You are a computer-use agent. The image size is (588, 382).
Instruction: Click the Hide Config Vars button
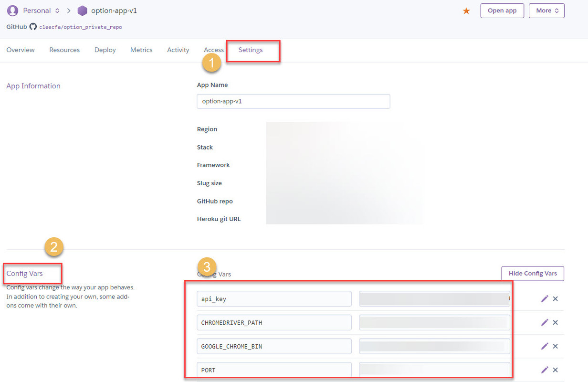click(533, 274)
